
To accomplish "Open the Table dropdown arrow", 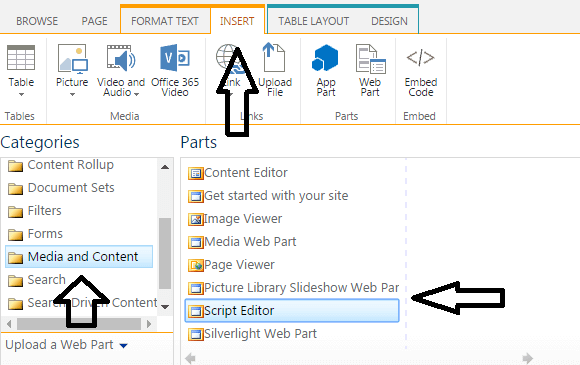I will 21,94.
